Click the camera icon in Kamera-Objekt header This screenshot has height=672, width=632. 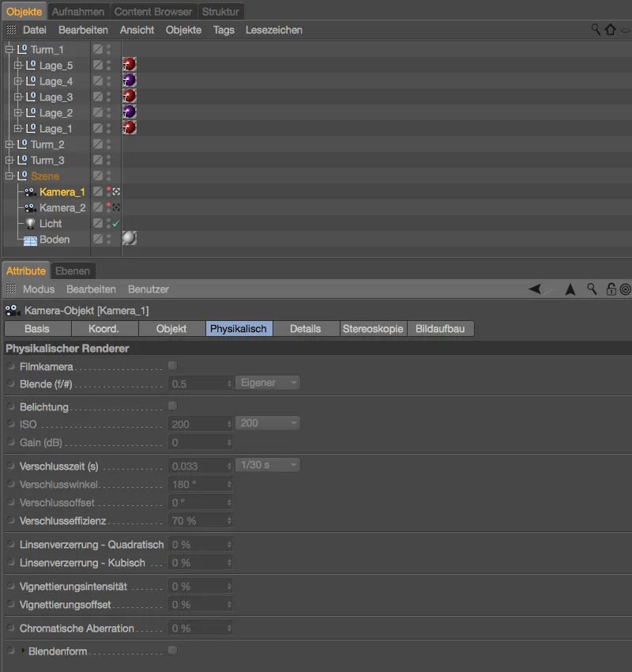pyautogui.click(x=13, y=310)
